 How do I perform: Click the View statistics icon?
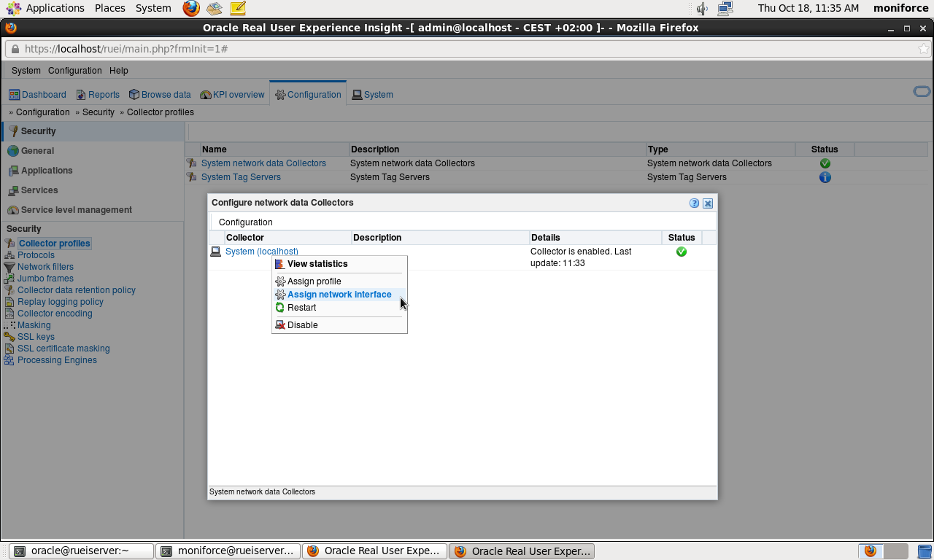280,264
